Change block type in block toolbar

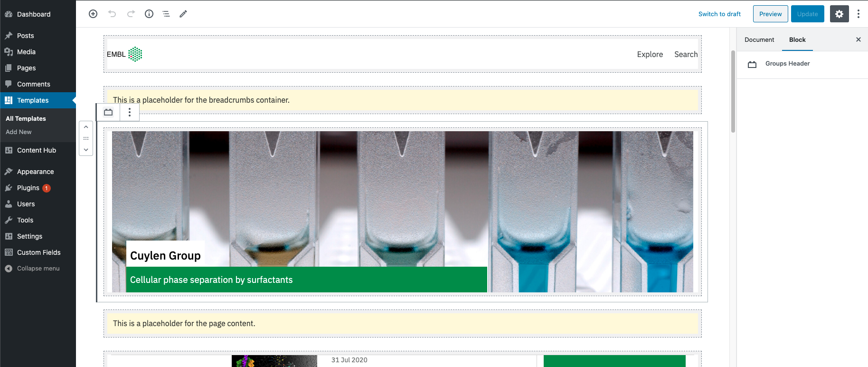(108, 112)
